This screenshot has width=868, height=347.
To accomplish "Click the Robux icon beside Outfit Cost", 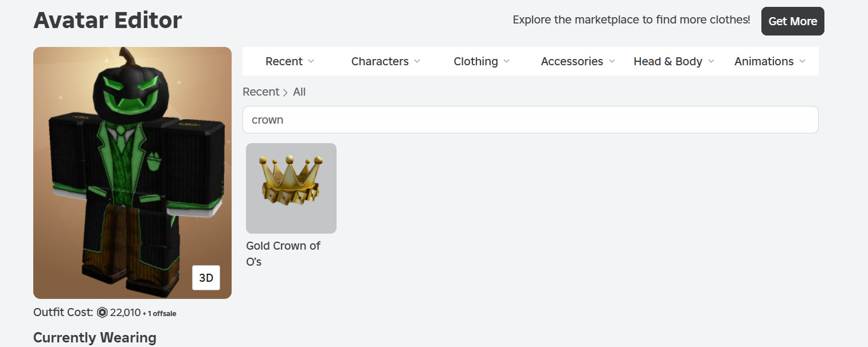I will 102,313.
